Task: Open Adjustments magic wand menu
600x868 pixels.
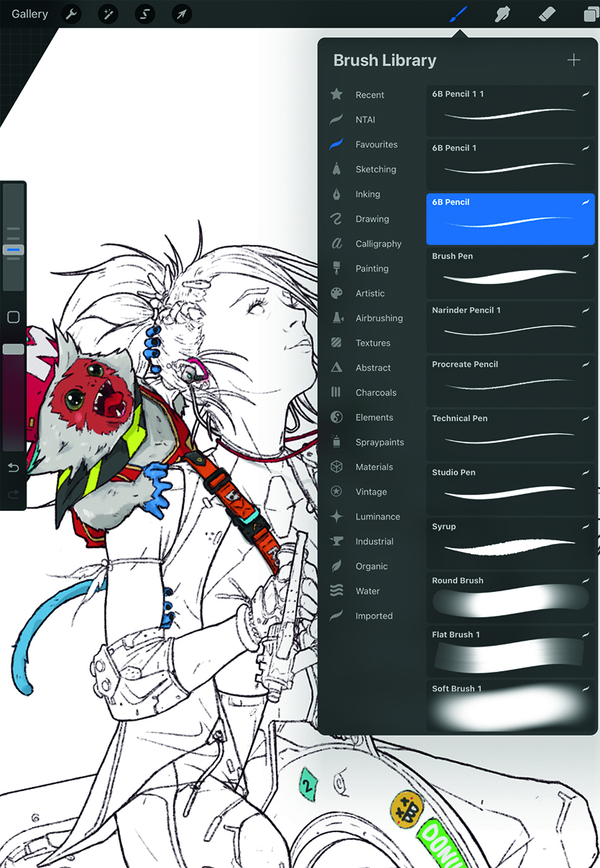Action: (108, 14)
